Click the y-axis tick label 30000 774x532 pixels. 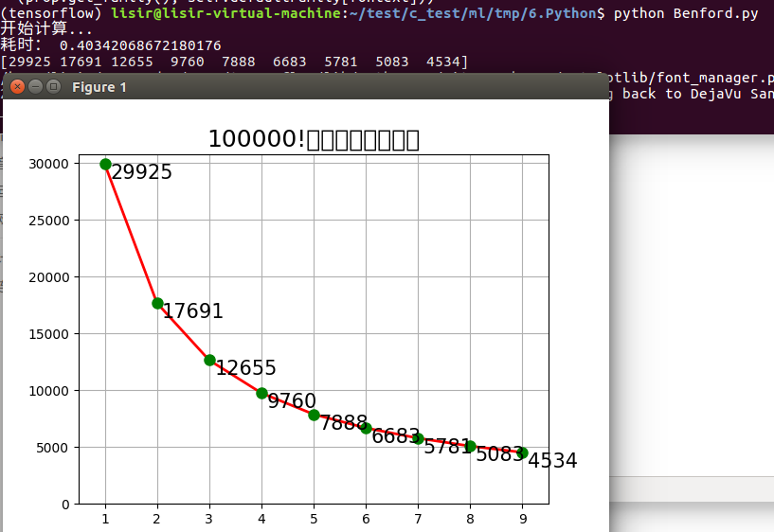(49, 164)
